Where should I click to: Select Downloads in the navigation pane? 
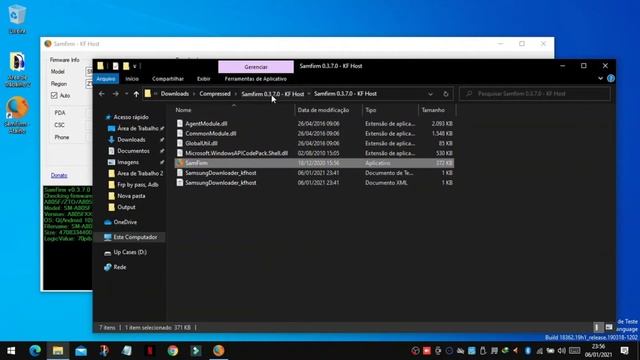click(131, 140)
